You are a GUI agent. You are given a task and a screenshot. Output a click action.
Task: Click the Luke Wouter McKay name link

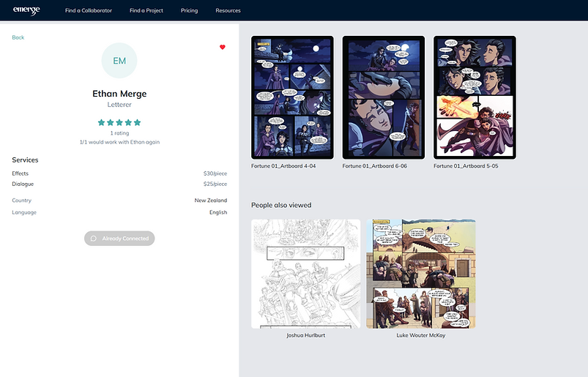pyautogui.click(x=421, y=335)
